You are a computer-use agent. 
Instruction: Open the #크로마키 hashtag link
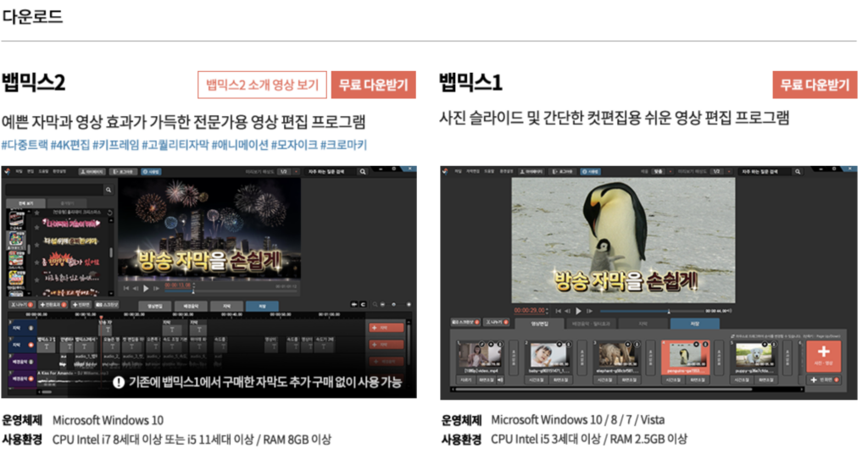[343, 145]
